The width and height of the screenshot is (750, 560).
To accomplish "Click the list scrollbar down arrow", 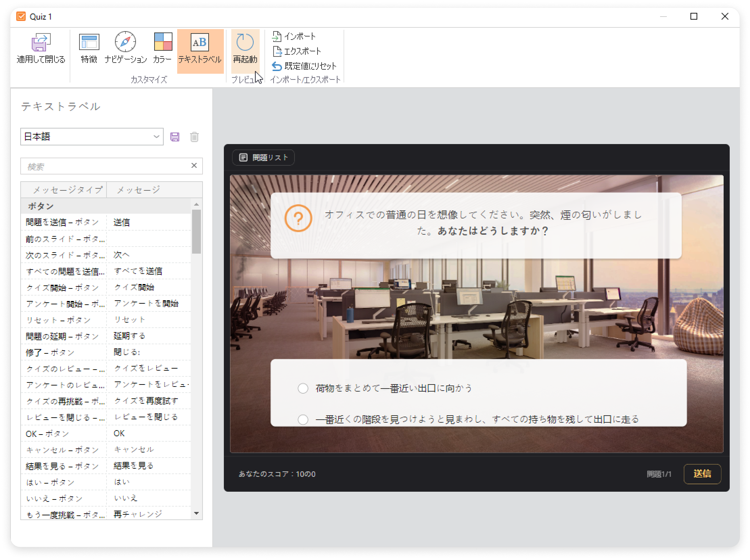I will pyautogui.click(x=196, y=513).
